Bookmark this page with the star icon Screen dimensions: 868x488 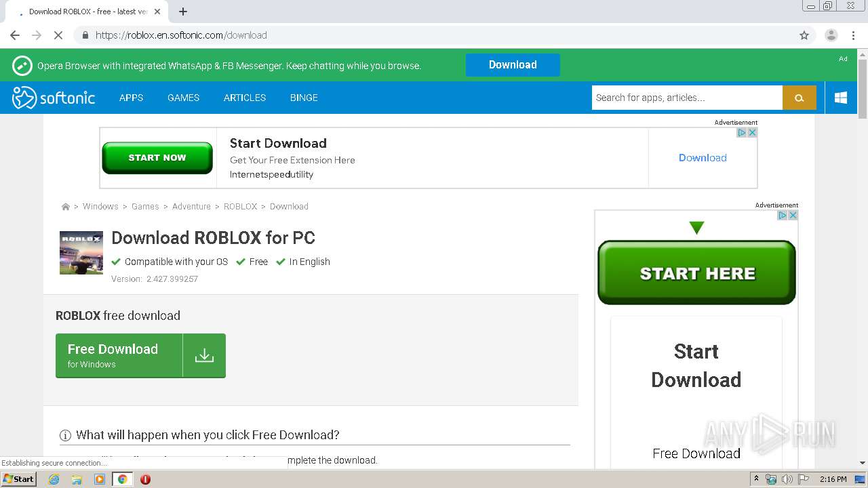point(804,35)
